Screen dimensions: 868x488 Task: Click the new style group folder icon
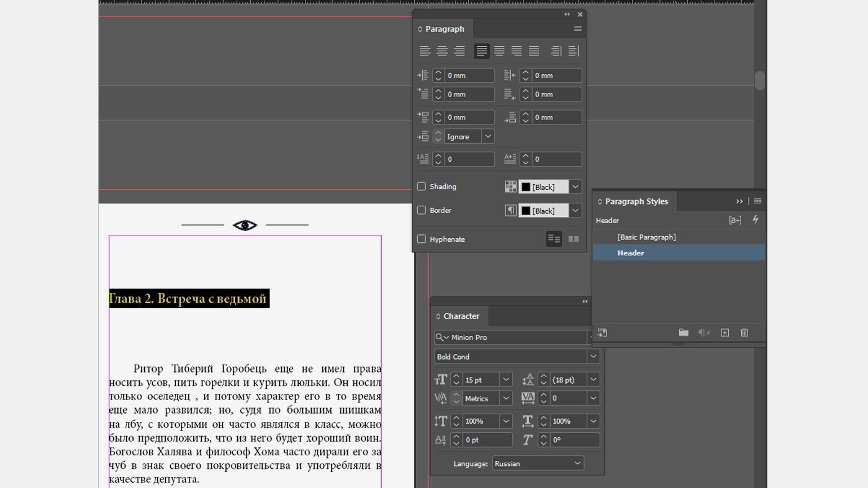[683, 333]
